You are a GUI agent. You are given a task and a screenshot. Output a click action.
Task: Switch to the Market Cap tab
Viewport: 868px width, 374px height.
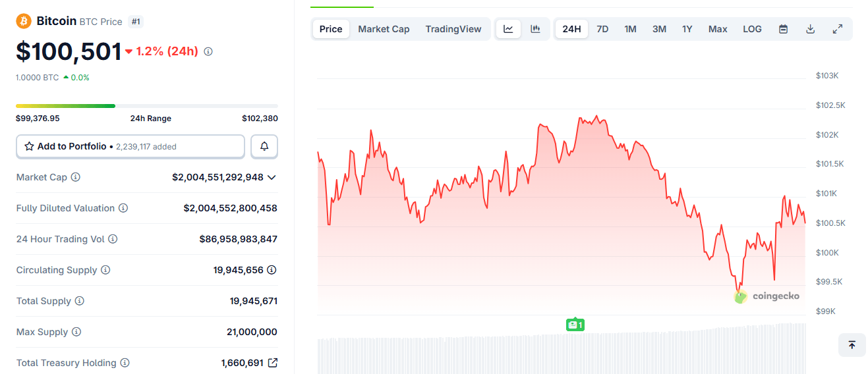click(x=384, y=29)
